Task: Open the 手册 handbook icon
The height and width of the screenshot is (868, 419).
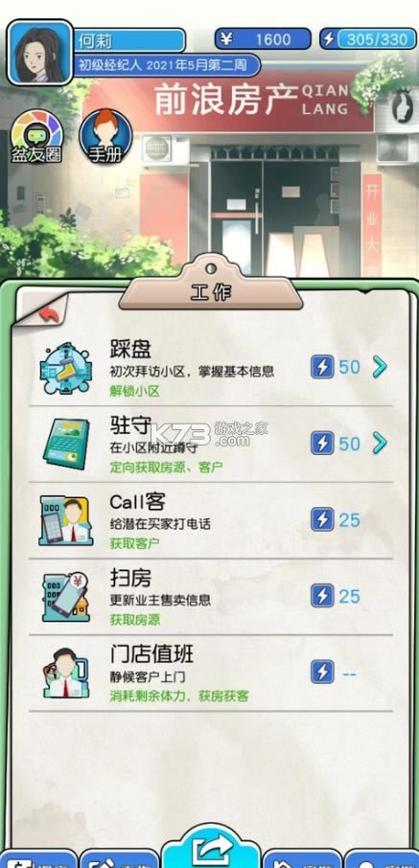Action: [x=105, y=136]
